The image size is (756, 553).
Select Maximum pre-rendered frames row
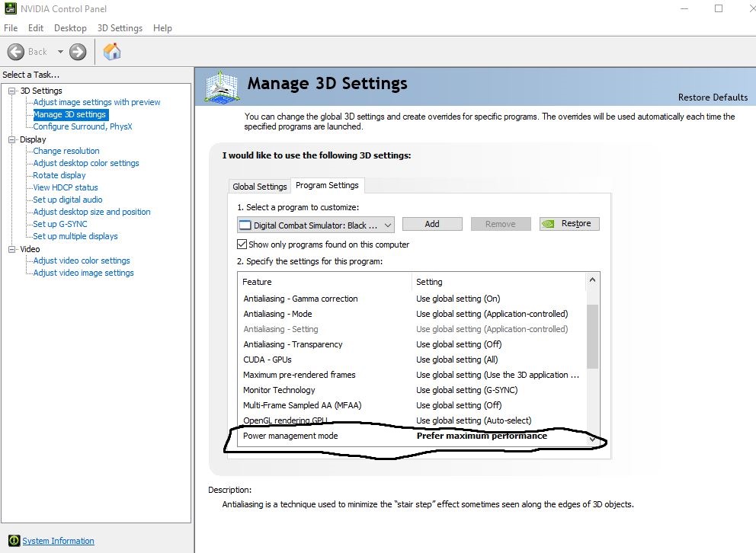coord(412,375)
